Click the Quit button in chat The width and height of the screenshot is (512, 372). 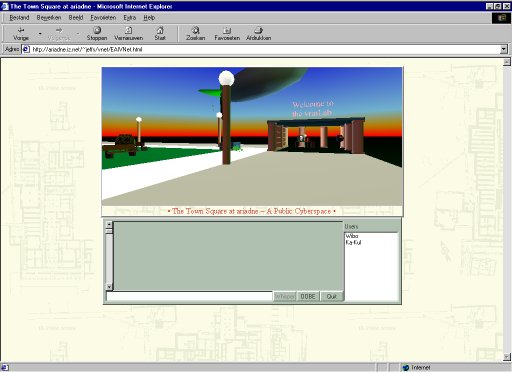click(331, 296)
